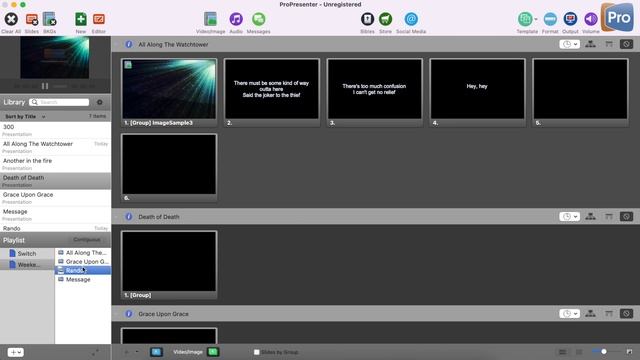The height and width of the screenshot is (360, 640).
Task: Select the Death of Death Group slide
Action: click(x=169, y=264)
